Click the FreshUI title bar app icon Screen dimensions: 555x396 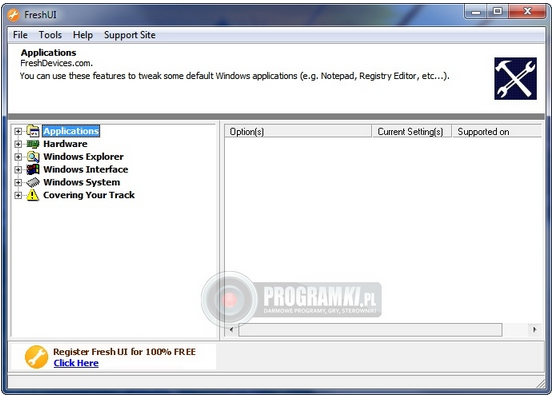pyautogui.click(x=14, y=15)
